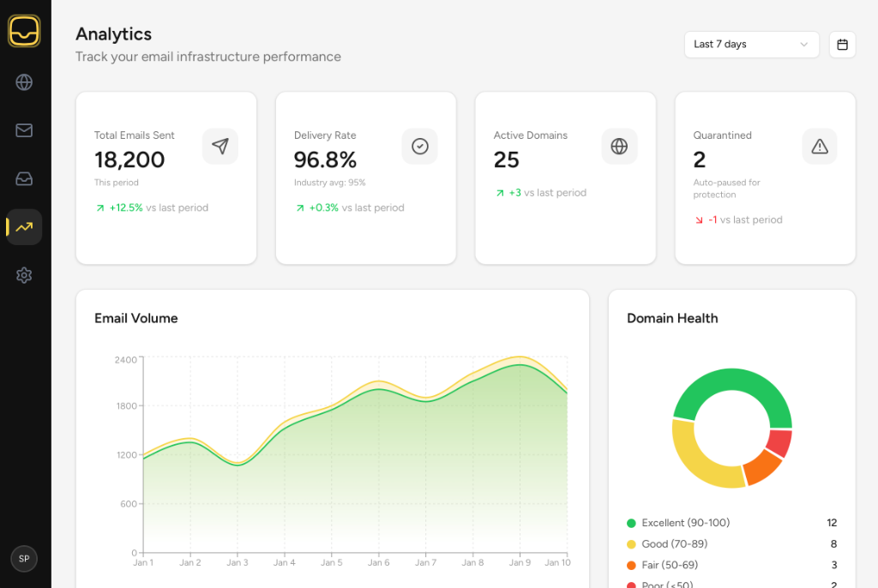This screenshot has width=878, height=588.
Task: Open the globe Domains section in sidebar
Action: [24, 82]
